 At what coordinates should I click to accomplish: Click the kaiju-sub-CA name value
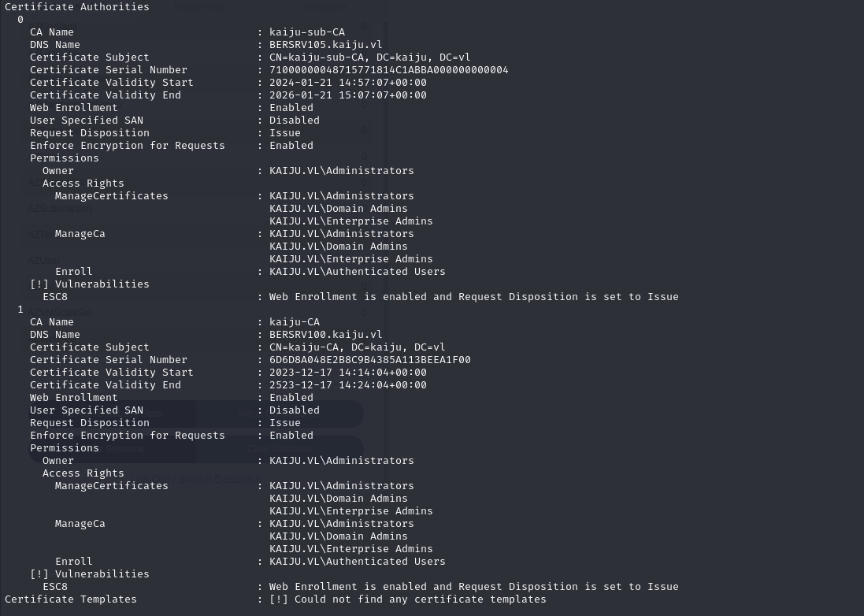click(x=306, y=32)
